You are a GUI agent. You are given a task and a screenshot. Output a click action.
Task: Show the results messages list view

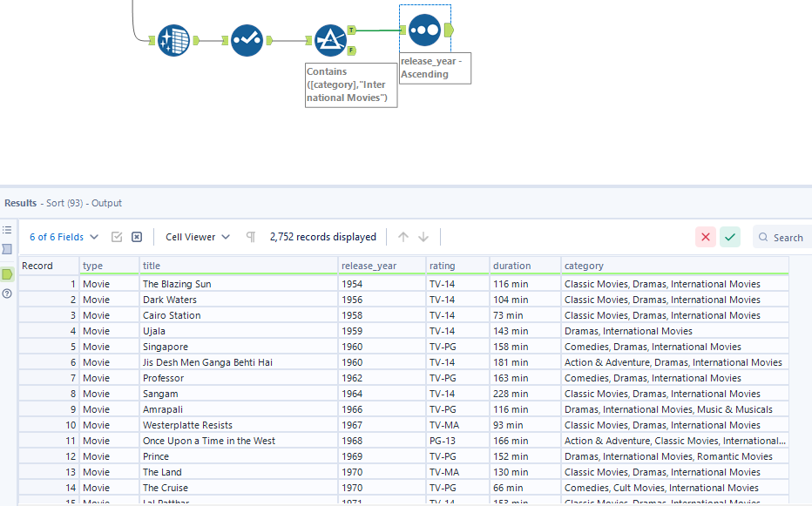(8, 230)
